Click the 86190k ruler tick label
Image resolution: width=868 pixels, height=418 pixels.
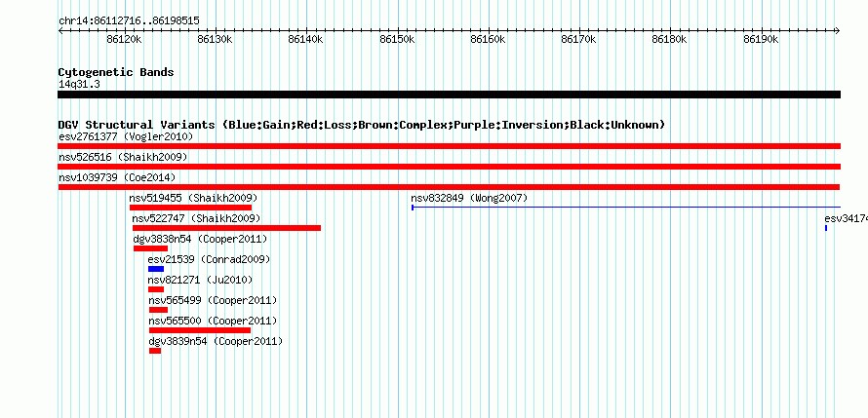tap(761, 39)
